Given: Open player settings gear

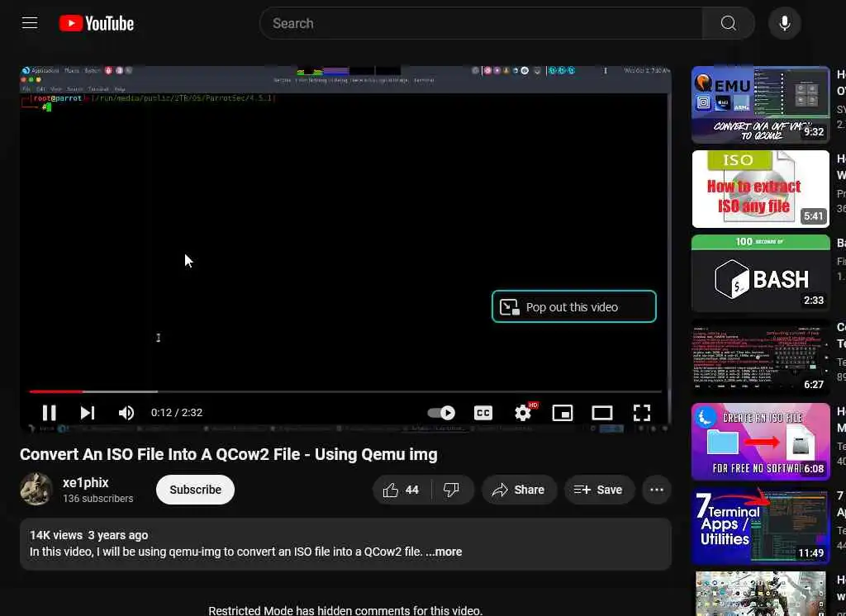Looking at the screenshot, I should (523, 413).
